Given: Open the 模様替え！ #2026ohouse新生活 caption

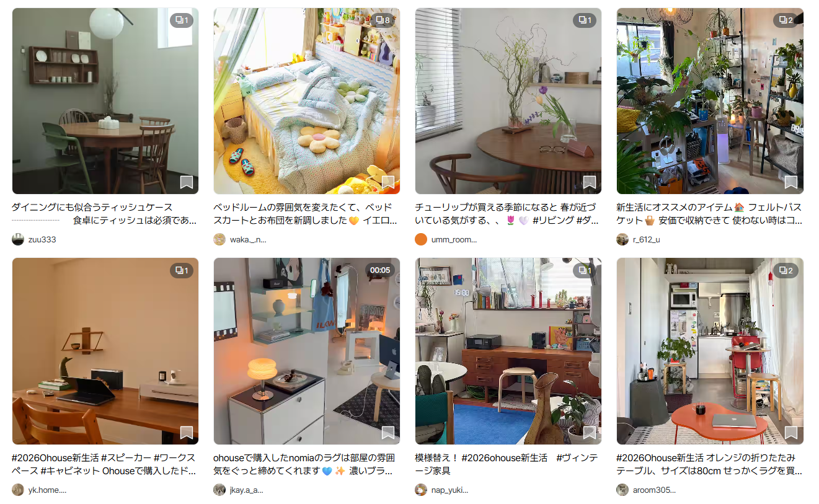Looking at the screenshot, I should 507,464.
